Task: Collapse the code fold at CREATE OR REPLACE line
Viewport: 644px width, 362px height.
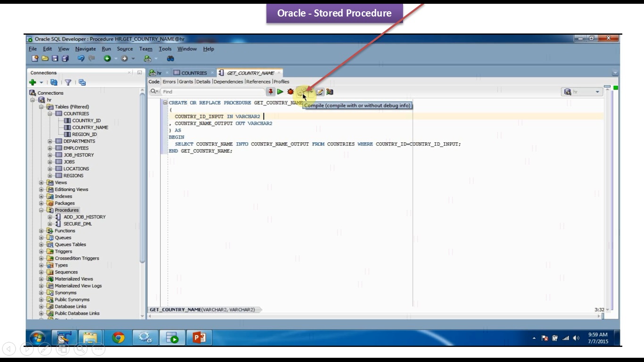Action: point(165,103)
